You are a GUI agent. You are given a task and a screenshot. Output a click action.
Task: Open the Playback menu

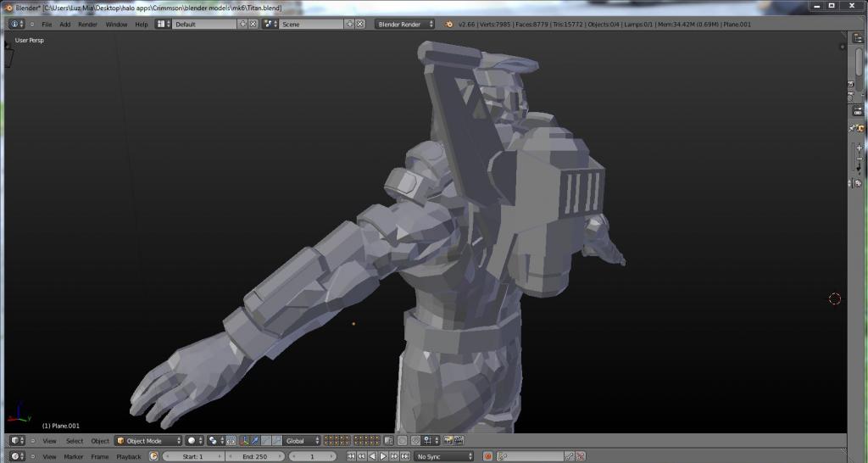[129, 457]
